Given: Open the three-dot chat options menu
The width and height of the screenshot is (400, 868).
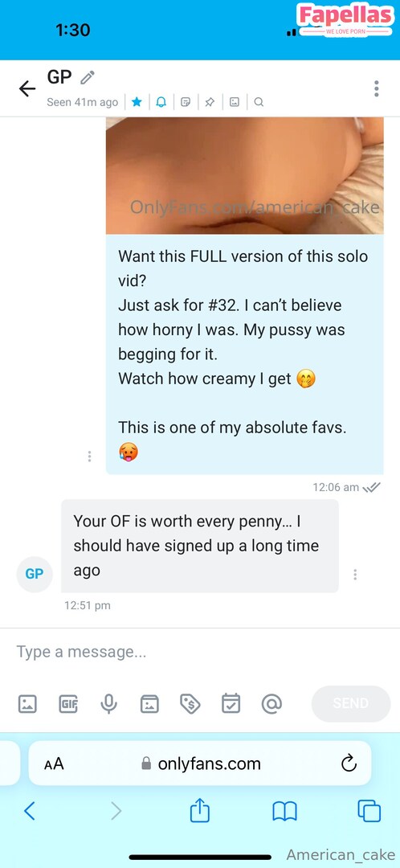Looking at the screenshot, I should pos(376,88).
